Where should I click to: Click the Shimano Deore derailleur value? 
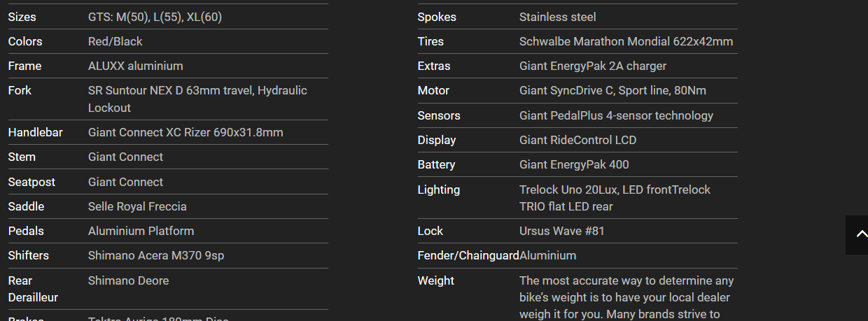[x=128, y=280]
